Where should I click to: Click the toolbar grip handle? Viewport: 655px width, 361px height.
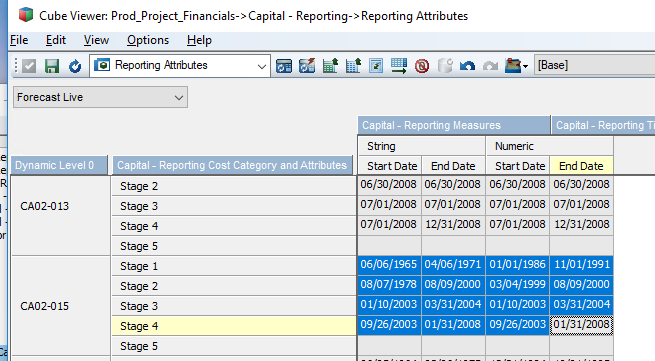(16, 66)
